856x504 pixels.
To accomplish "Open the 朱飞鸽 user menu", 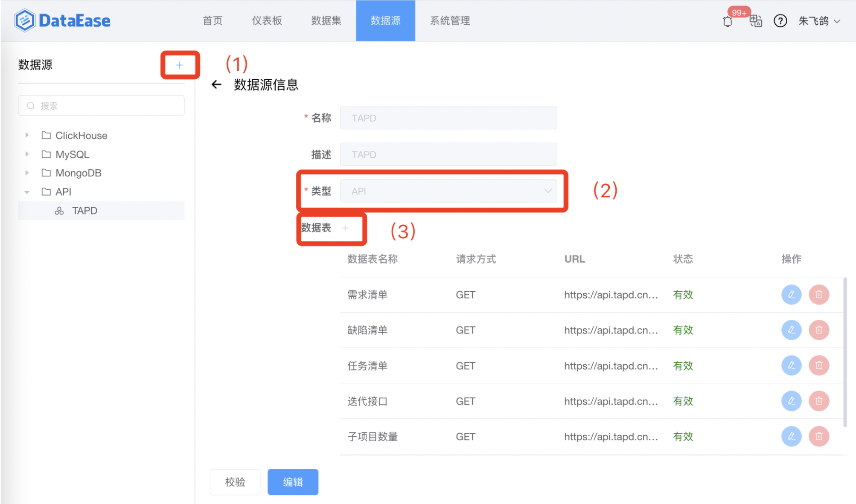I will click(x=818, y=21).
